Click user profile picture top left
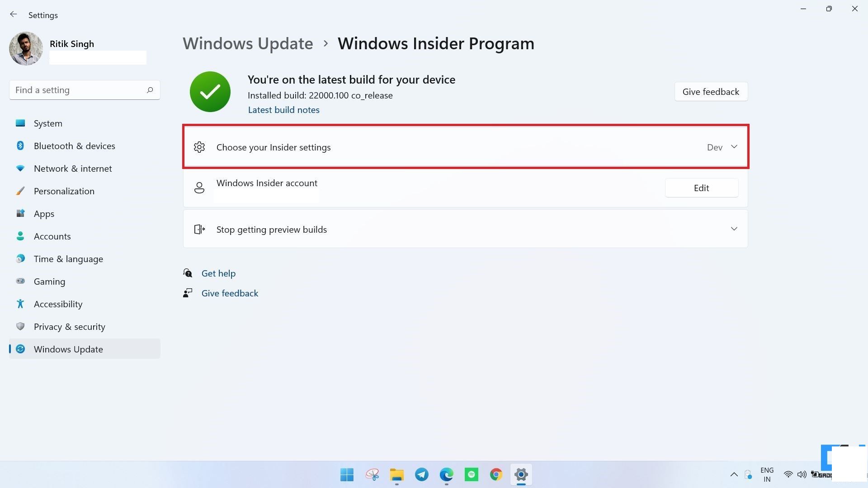This screenshot has width=868, height=488. [x=25, y=49]
